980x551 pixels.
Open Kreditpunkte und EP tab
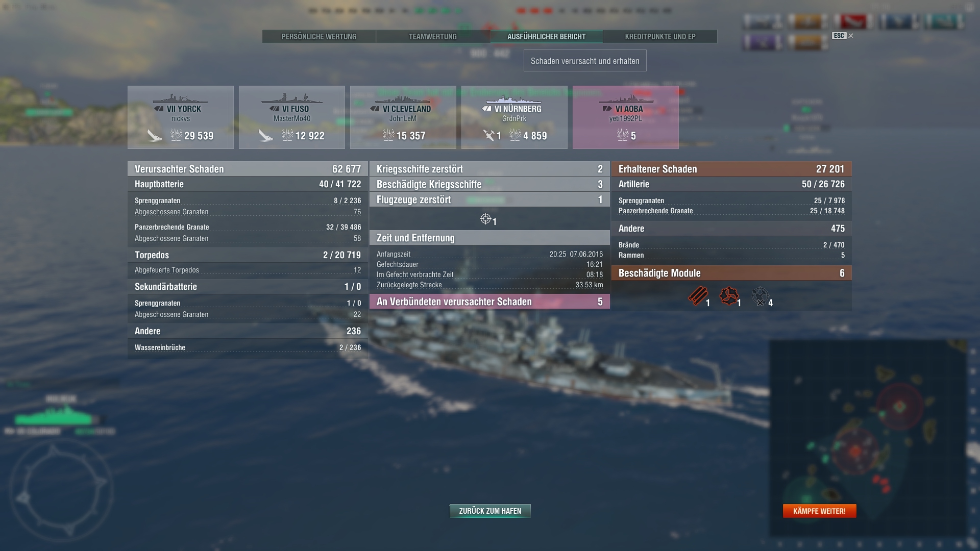(x=660, y=37)
